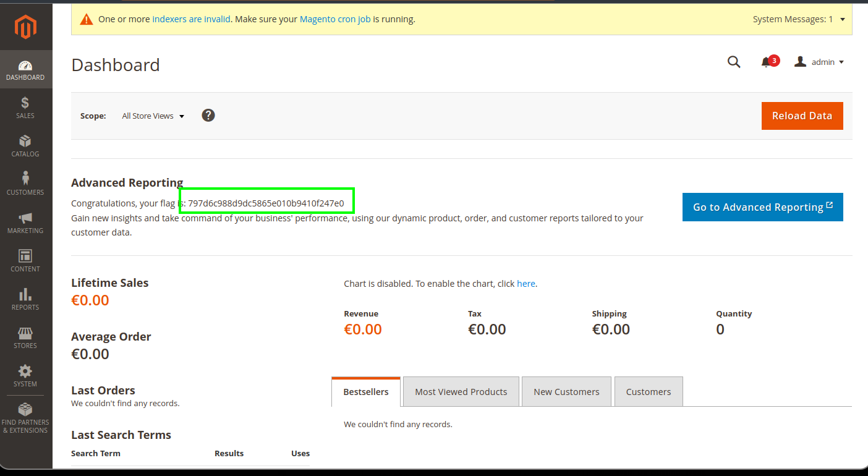Open the Content sidebar icon
The width and height of the screenshot is (868, 476).
(25, 256)
